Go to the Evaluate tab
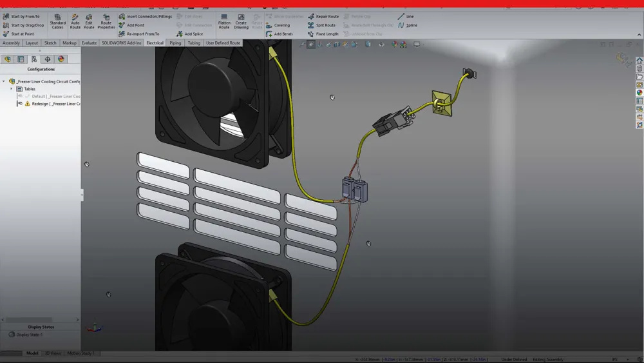 pyautogui.click(x=89, y=43)
